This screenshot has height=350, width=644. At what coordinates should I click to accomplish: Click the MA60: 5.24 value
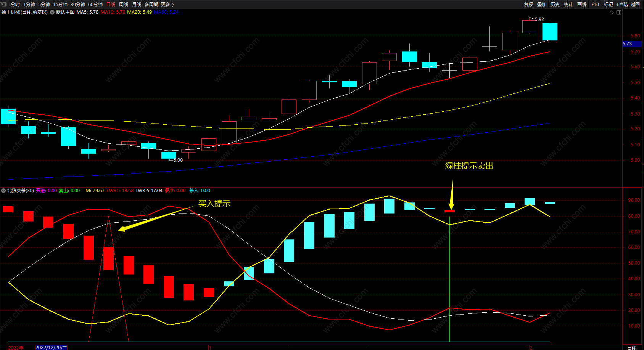[166, 12]
